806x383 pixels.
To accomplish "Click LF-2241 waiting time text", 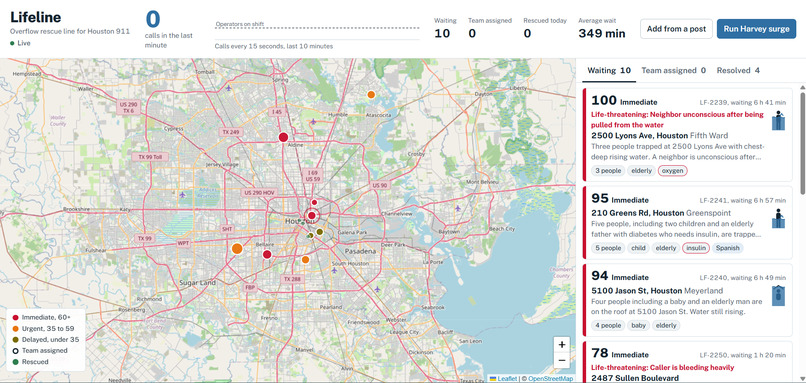I will tap(742, 200).
